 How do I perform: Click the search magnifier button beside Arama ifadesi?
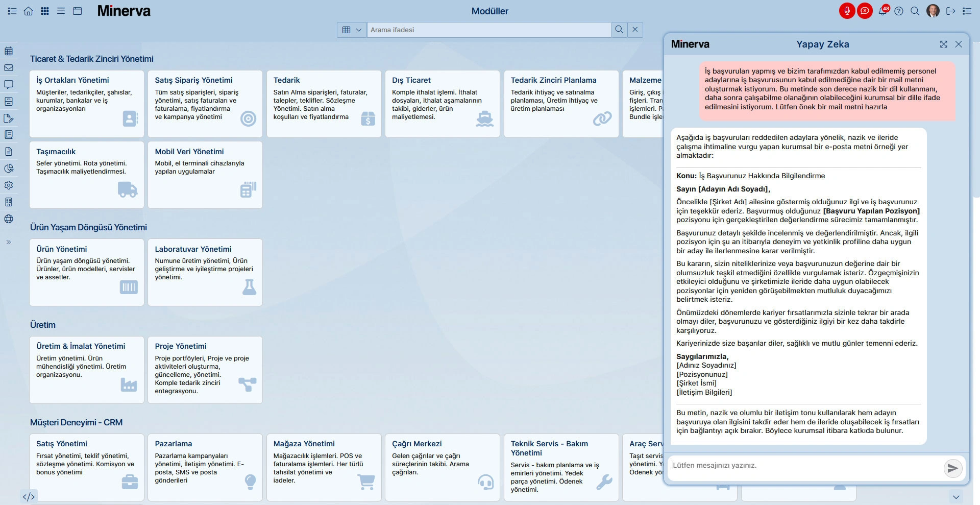click(619, 30)
